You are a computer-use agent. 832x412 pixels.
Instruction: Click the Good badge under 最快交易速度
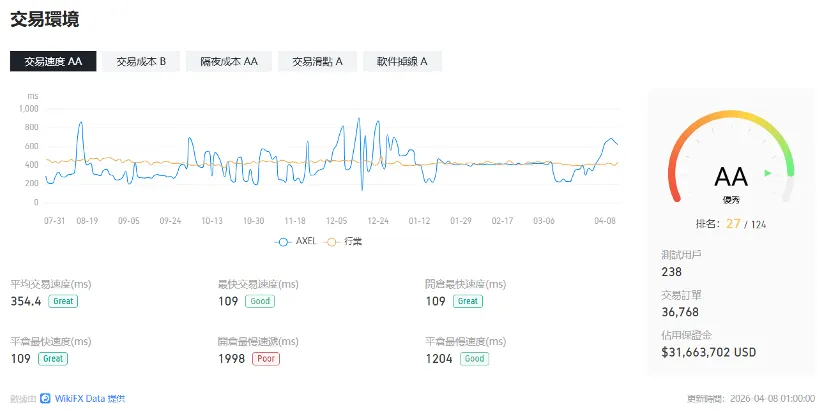(x=260, y=301)
